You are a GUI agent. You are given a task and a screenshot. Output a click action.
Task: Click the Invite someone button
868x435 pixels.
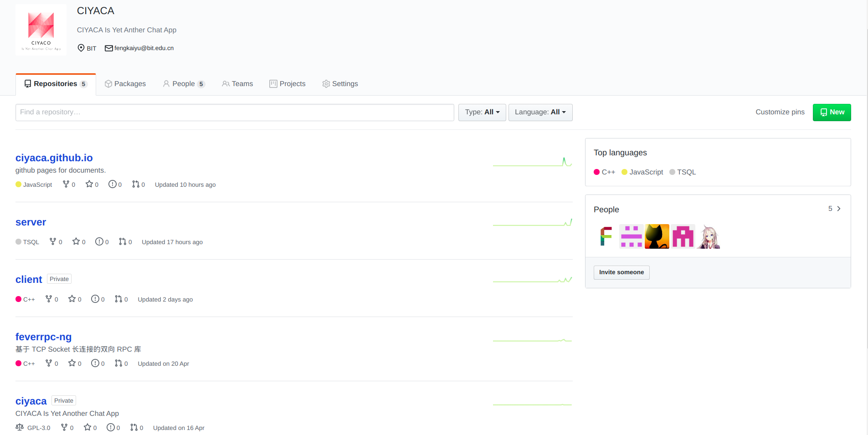621,272
